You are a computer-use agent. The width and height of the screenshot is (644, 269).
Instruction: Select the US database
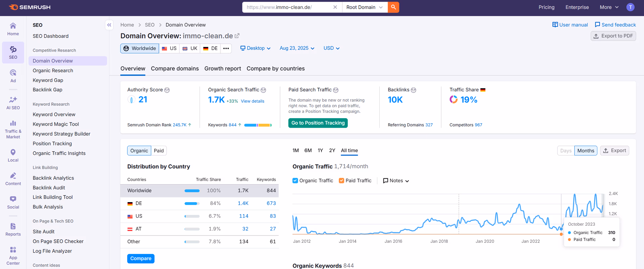click(x=169, y=48)
